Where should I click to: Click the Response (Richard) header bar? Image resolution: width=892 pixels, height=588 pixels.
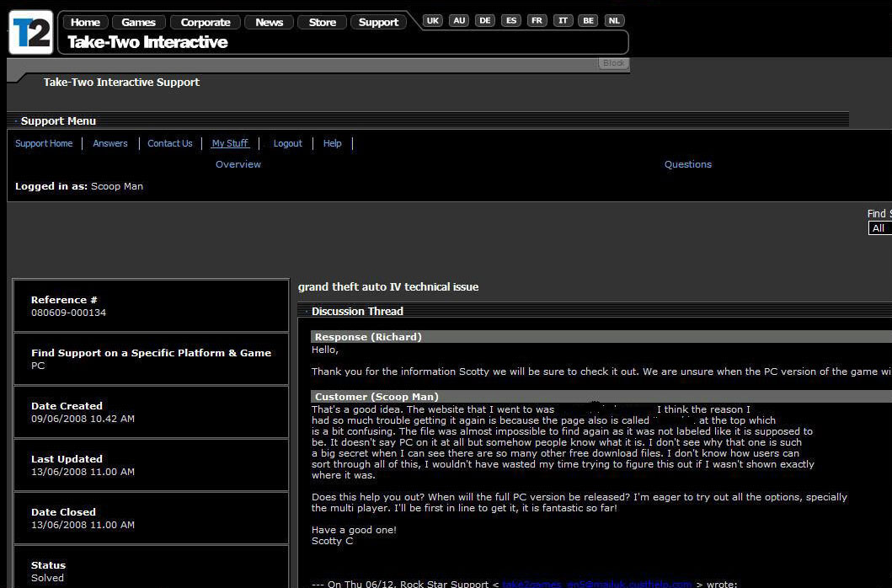coord(601,336)
